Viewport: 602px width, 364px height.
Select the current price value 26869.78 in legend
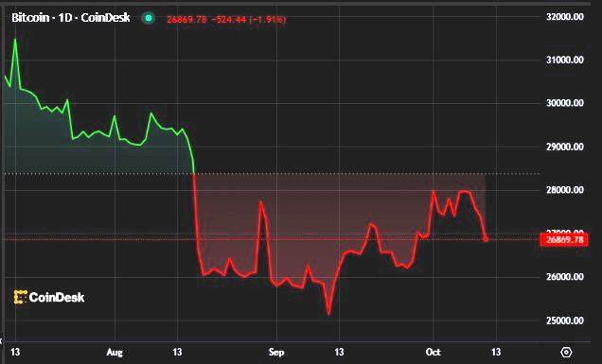[x=186, y=19]
